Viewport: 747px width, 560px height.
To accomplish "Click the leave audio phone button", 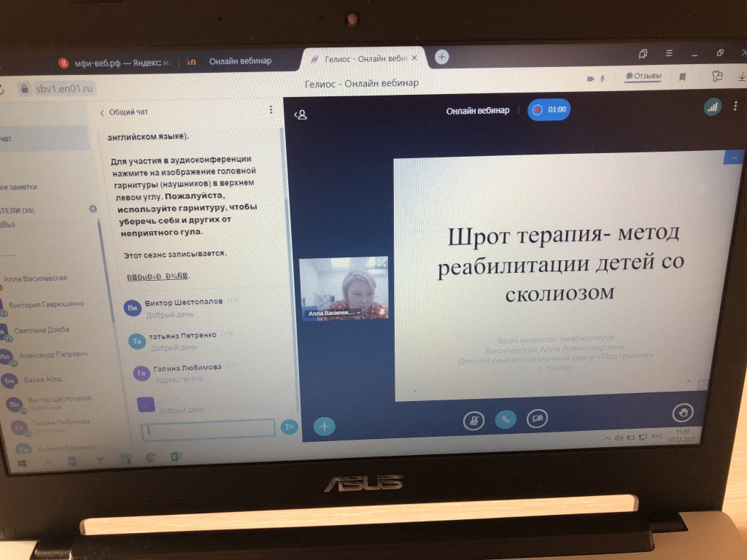I will tap(506, 419).
